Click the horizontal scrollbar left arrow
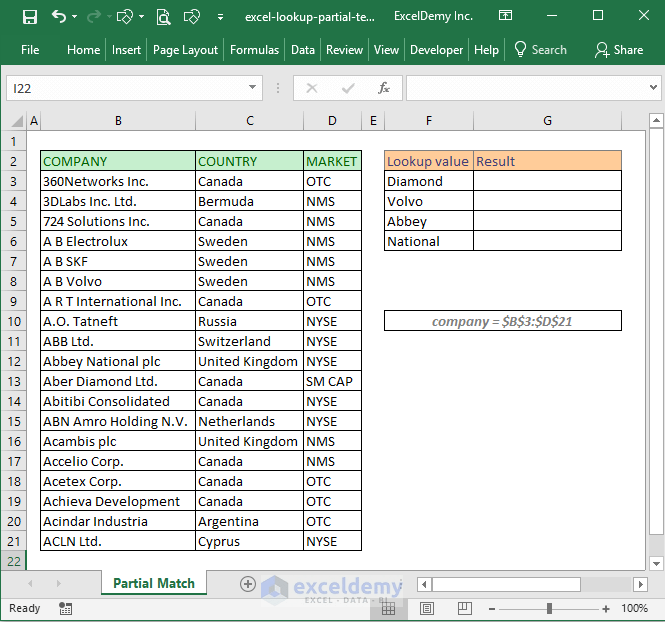Screen dimensions: 665x622 tap(424, 585)
